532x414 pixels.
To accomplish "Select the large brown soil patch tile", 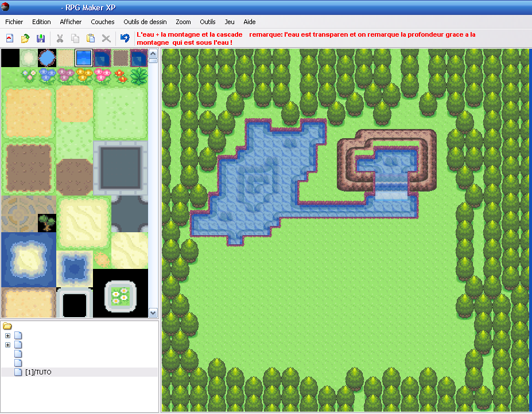I will (29, 168).
